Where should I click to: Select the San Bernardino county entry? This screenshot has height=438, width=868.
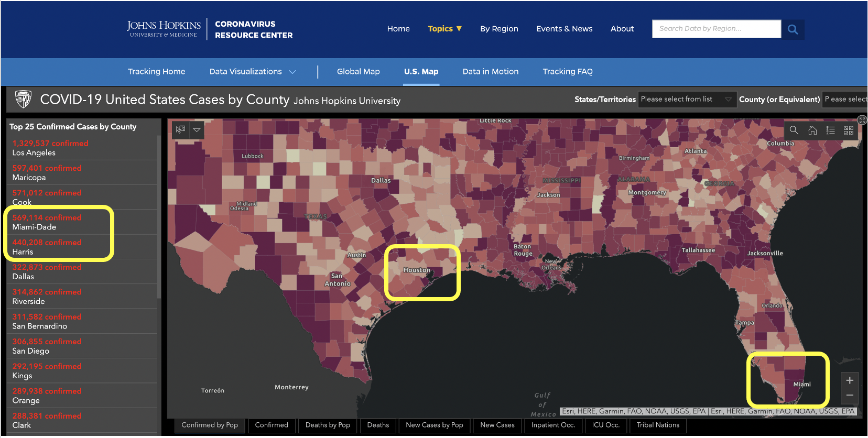pos(83,321)
